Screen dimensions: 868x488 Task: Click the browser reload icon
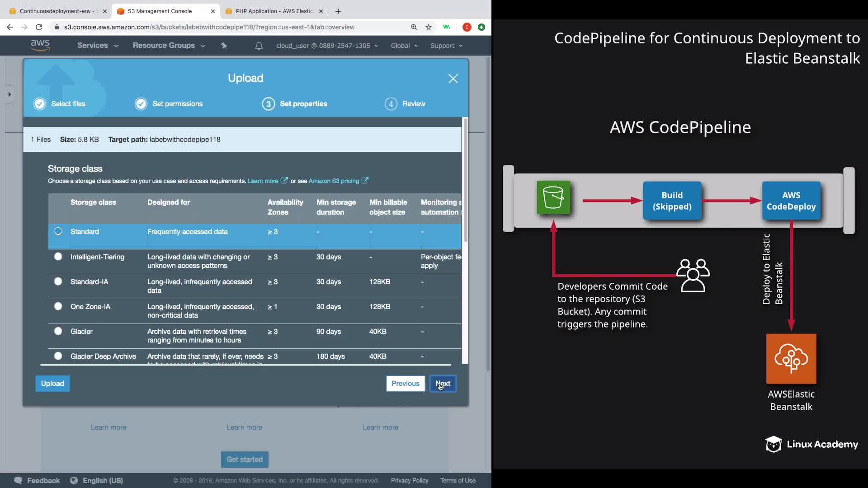[x=39, y=27]
